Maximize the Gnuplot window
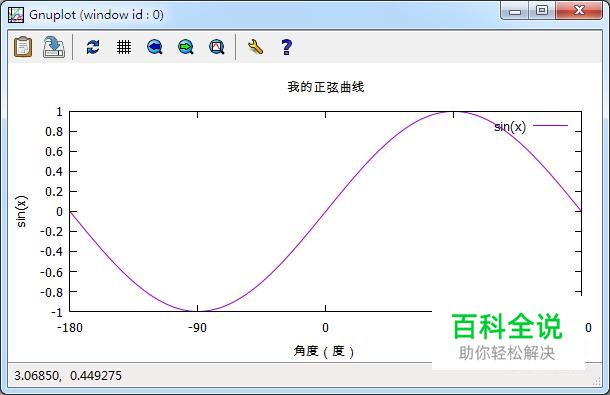610x395 pixels. tap(542, 11)
